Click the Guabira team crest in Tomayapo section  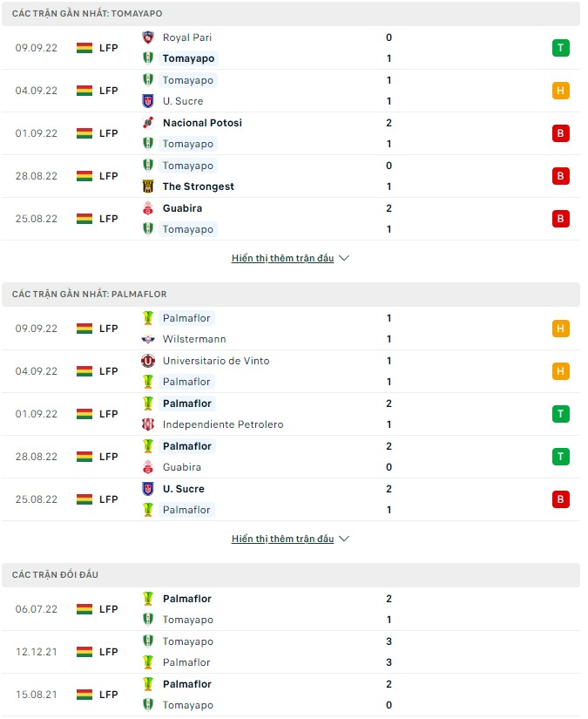point(147,208)
